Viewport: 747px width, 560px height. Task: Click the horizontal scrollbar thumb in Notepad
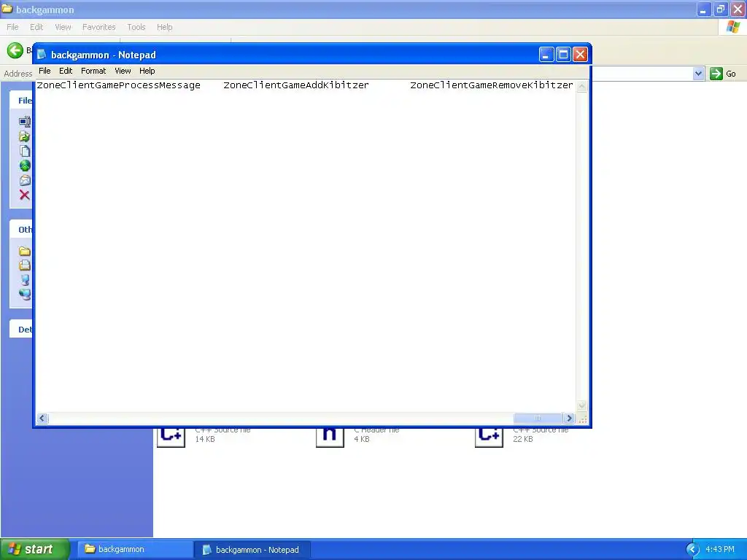coord(538,418)
